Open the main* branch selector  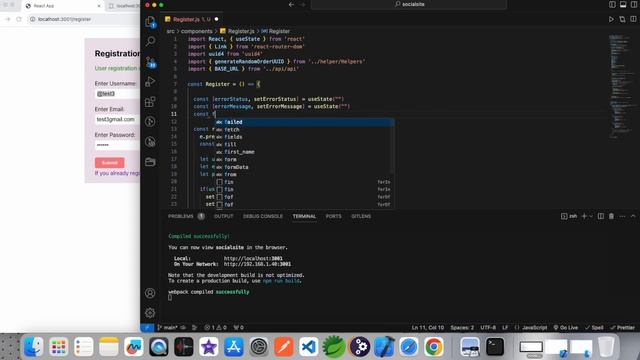[168, 327]
